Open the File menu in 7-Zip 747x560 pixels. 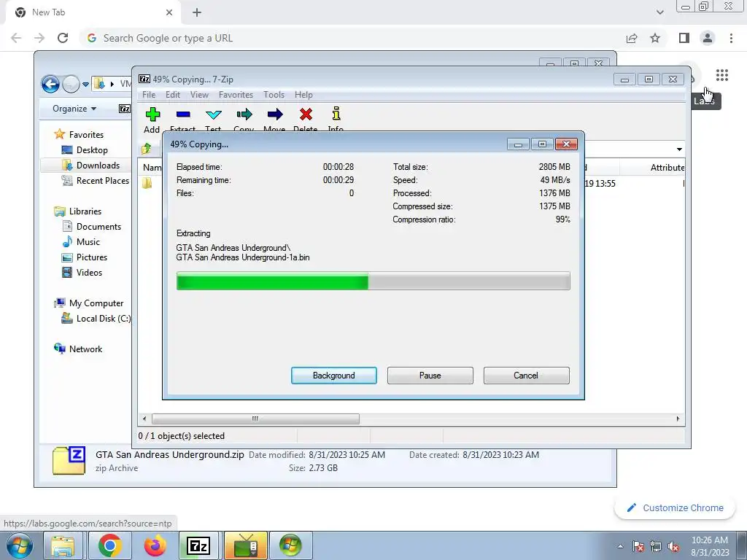[149, 95]
